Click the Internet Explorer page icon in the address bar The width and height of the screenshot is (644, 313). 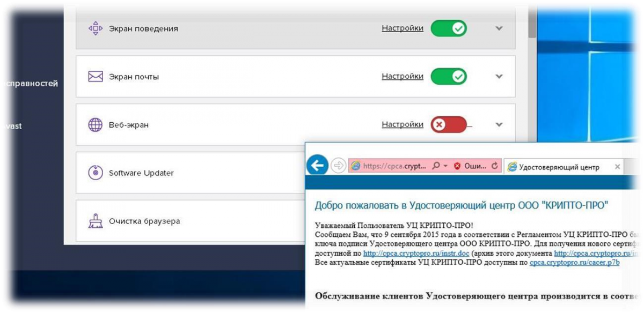(x=355, y=166)
